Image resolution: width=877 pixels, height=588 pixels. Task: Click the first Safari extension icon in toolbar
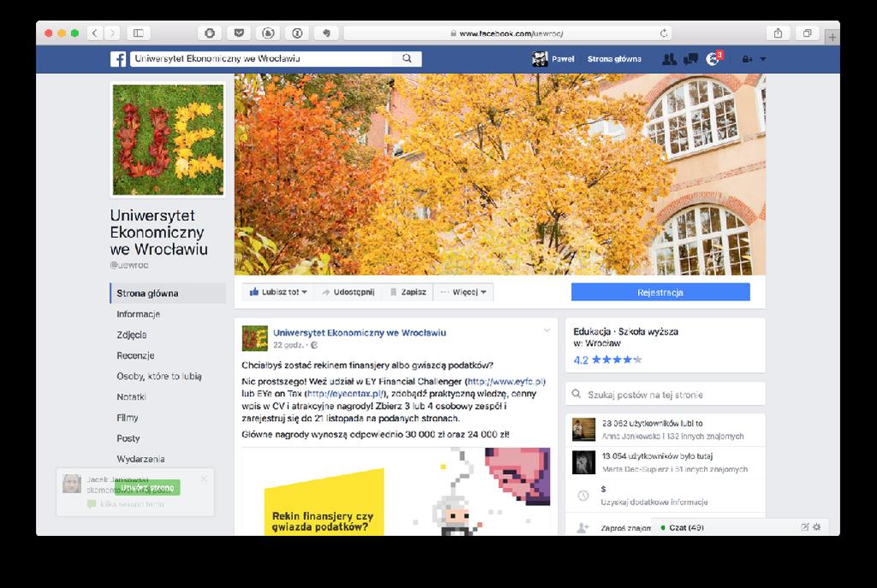pos(210,33)
